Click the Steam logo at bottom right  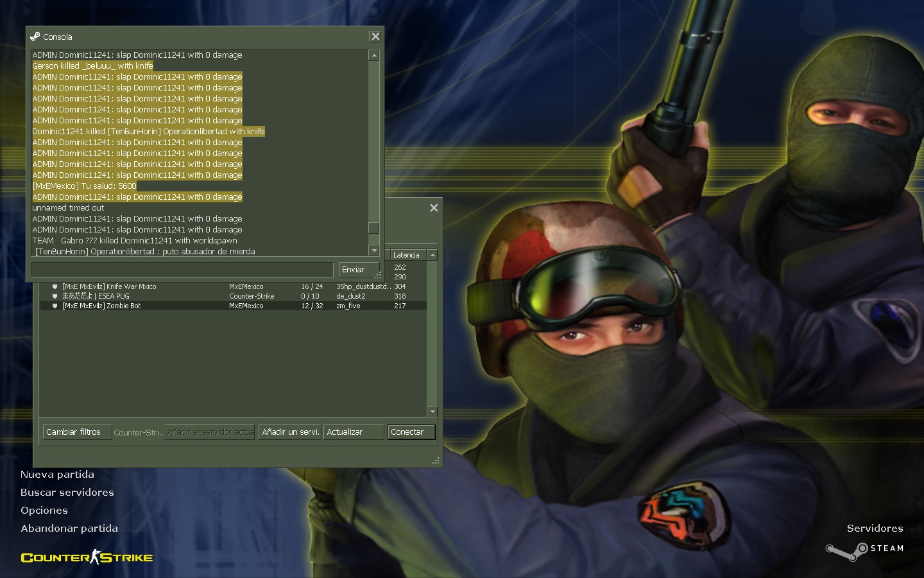(864, 550)
